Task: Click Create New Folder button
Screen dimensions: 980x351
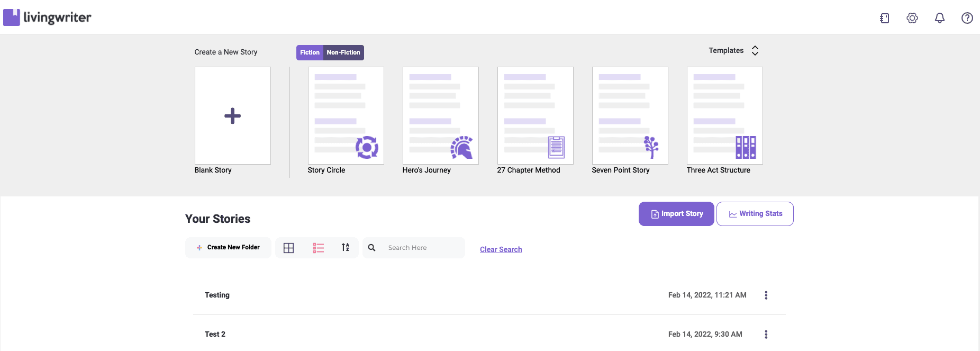Action: click(228, 248)
